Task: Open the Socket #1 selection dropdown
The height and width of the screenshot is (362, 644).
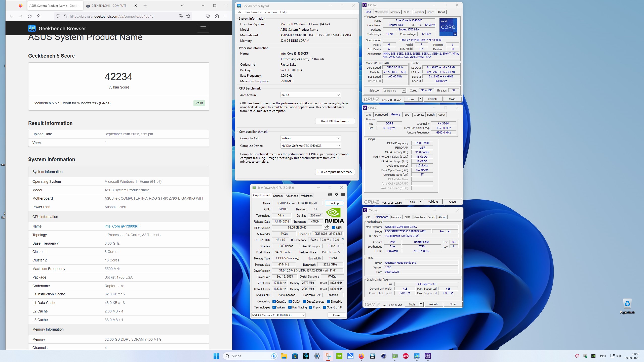Action: [x=394, y=91]
